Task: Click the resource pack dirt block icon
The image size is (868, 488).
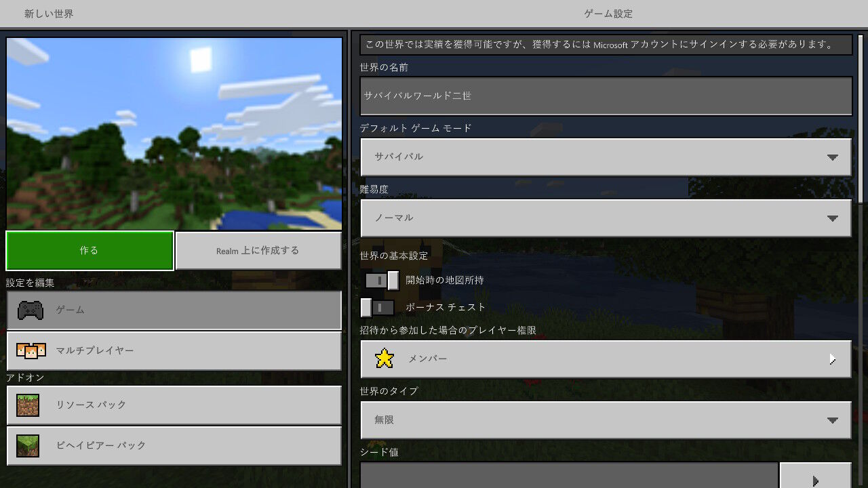Action: [x=28, y=405]
